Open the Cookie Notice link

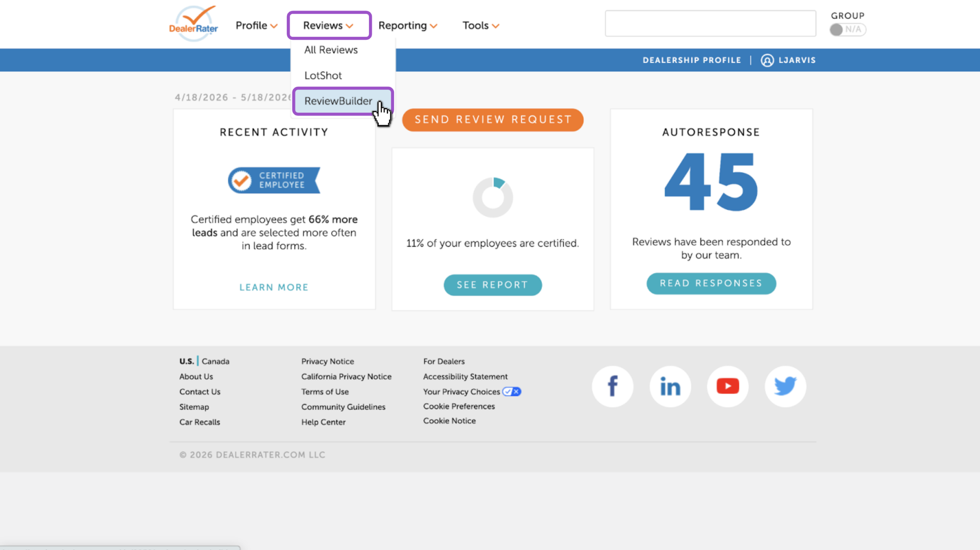click(449, 421)
